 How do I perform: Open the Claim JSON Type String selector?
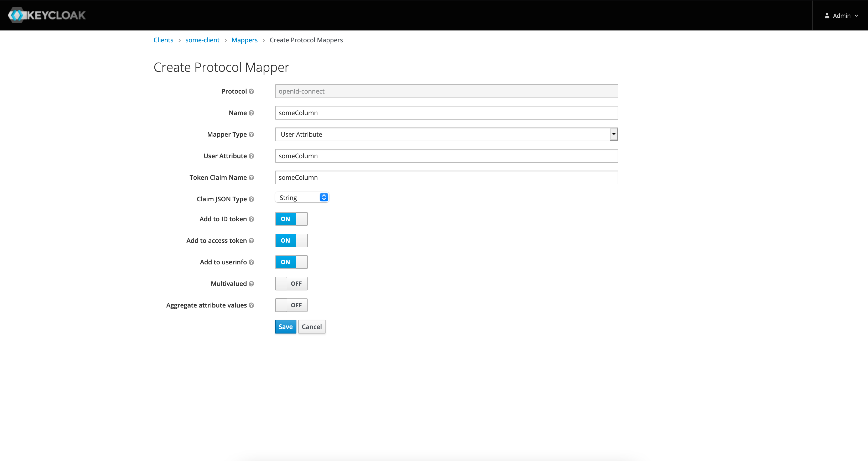(x=302, y=198)
